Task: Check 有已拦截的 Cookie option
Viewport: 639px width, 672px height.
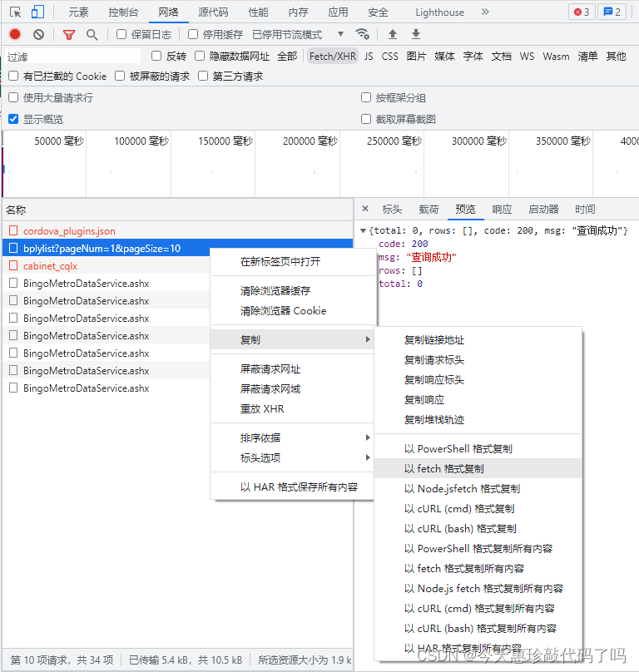Action: coord(13,76)
